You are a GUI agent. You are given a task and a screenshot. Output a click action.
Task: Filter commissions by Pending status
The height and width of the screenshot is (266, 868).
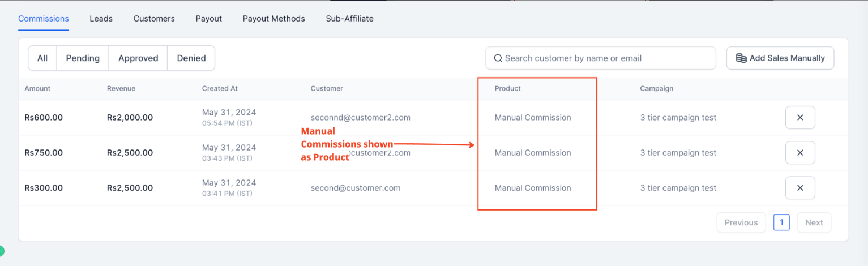pyautogui.click(x=83, y=58)
